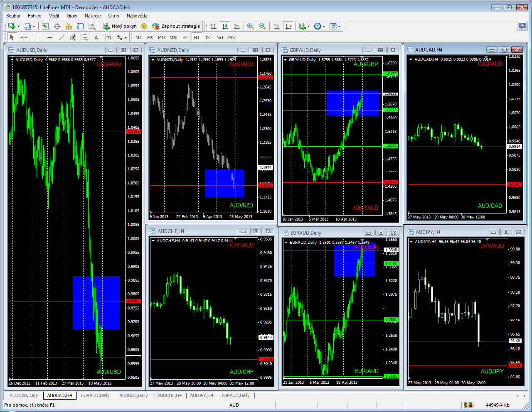Toggle the Auto Scroll icon
Viewport: 532px width, 412px height.
click(x=277, y=26)
